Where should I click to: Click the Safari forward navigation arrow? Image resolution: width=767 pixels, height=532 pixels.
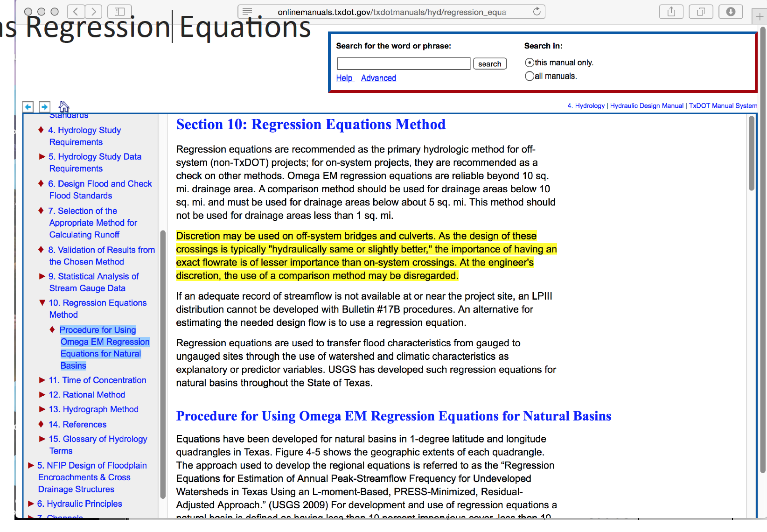pyautogui.click(x=93, y=12)
